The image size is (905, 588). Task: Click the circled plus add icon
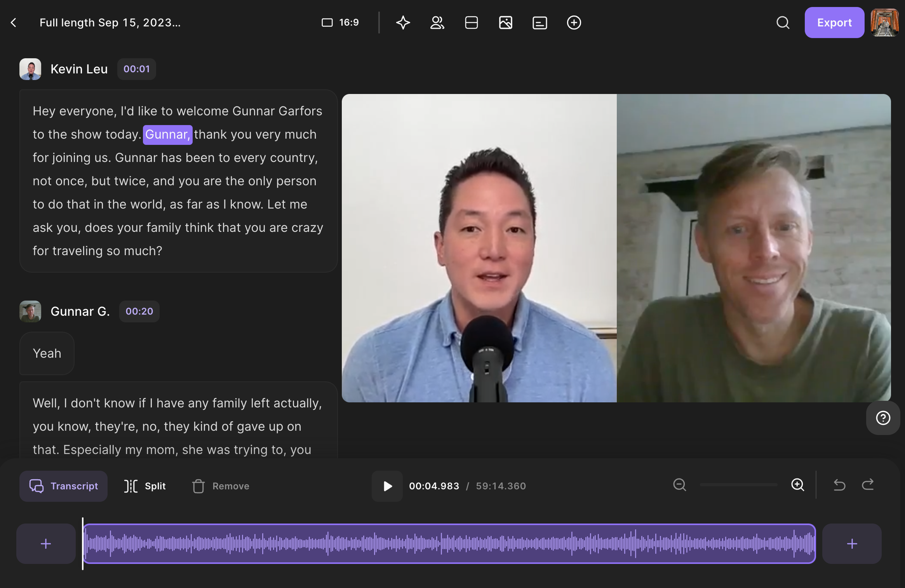pyautogui.click(x=574, y=23)
